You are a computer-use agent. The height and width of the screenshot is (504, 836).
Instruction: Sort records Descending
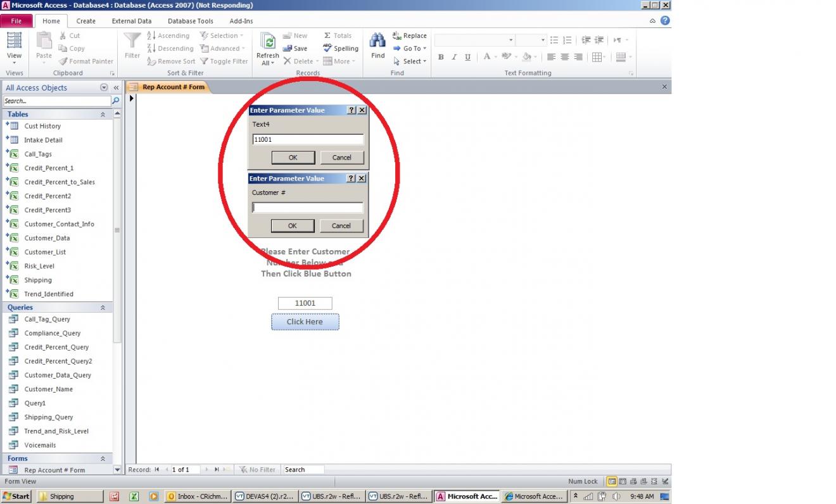(170, 48)
